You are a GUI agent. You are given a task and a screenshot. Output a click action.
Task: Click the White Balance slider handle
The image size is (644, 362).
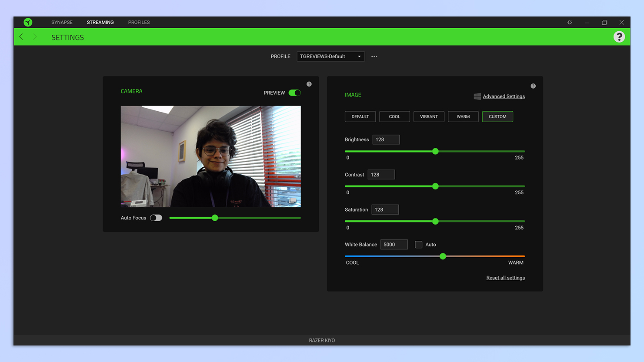(443, 256)
